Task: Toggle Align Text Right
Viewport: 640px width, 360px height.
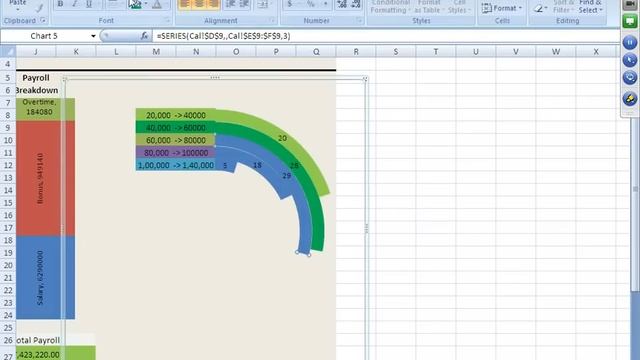Action: click(213, 4)
